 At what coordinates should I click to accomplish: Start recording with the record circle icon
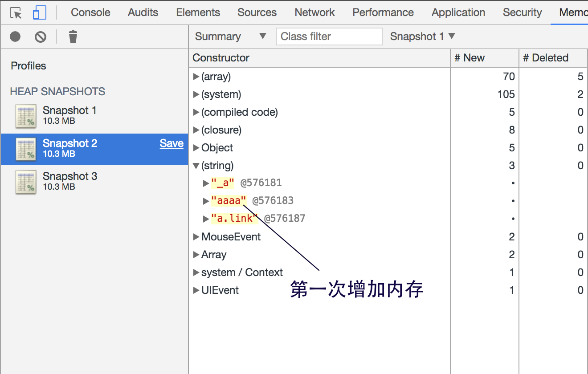point(15,36)
